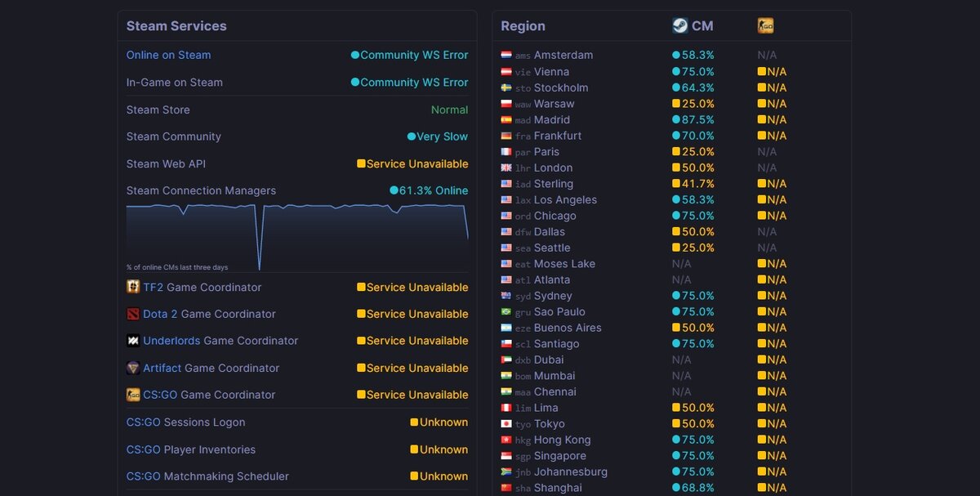Open the Underlords link
The image size is (980, 496).
pos(171,341)
